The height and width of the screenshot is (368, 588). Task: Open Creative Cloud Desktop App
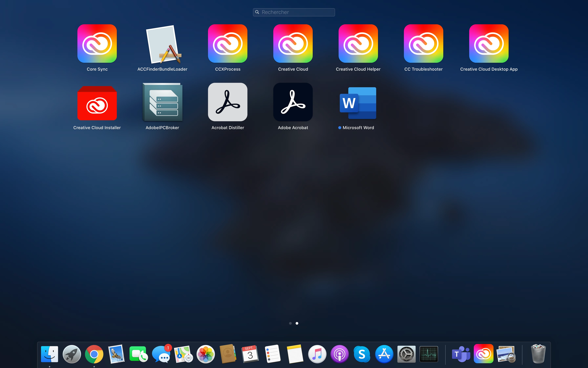click(489, 44)
